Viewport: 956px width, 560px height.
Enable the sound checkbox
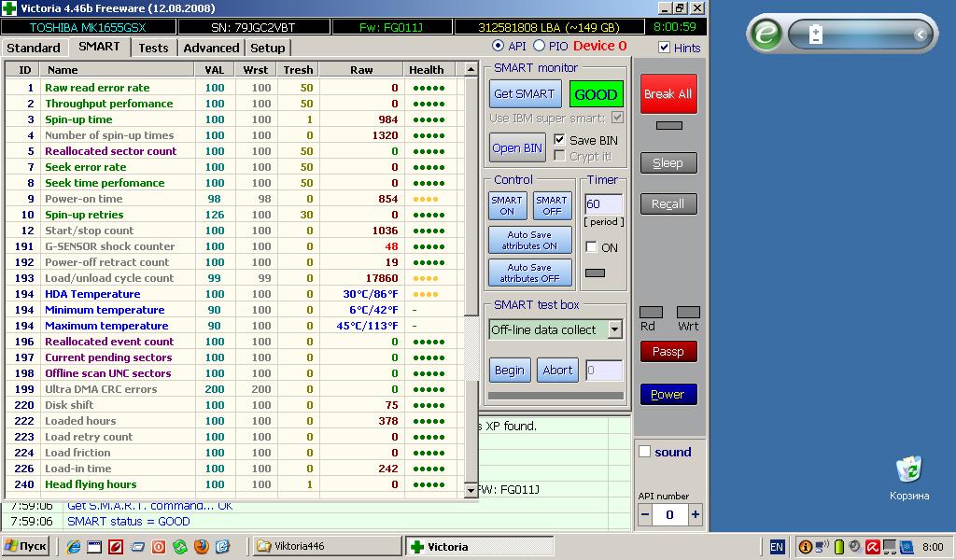pos(644,452)
